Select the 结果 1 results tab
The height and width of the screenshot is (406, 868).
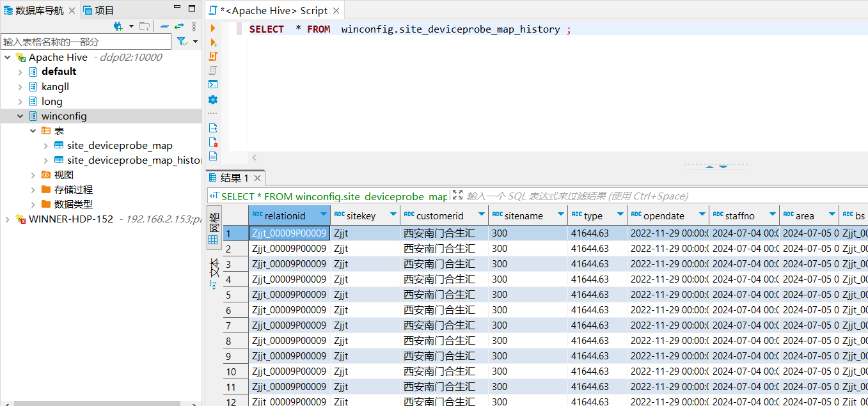233,178
